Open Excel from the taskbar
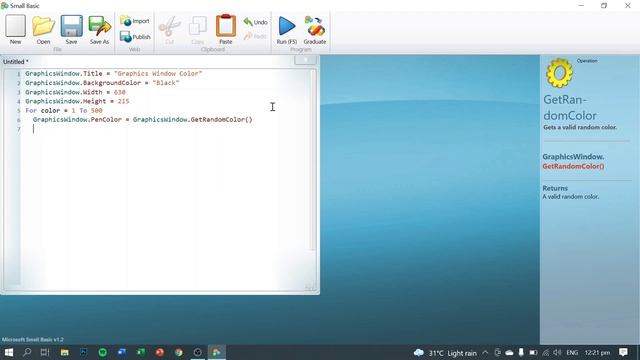This screenshot has width=640, height=360. (141, 352)
